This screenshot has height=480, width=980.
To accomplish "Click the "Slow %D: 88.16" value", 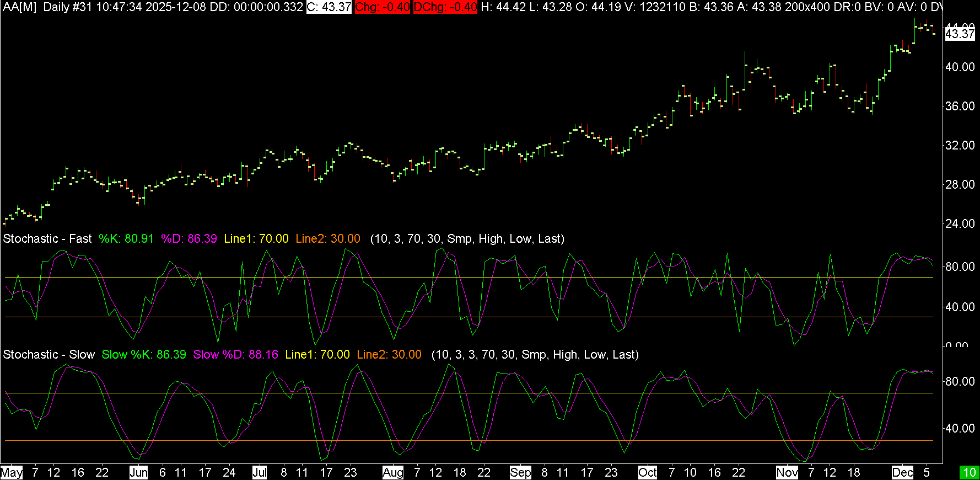I will click(x=236, y=355).
